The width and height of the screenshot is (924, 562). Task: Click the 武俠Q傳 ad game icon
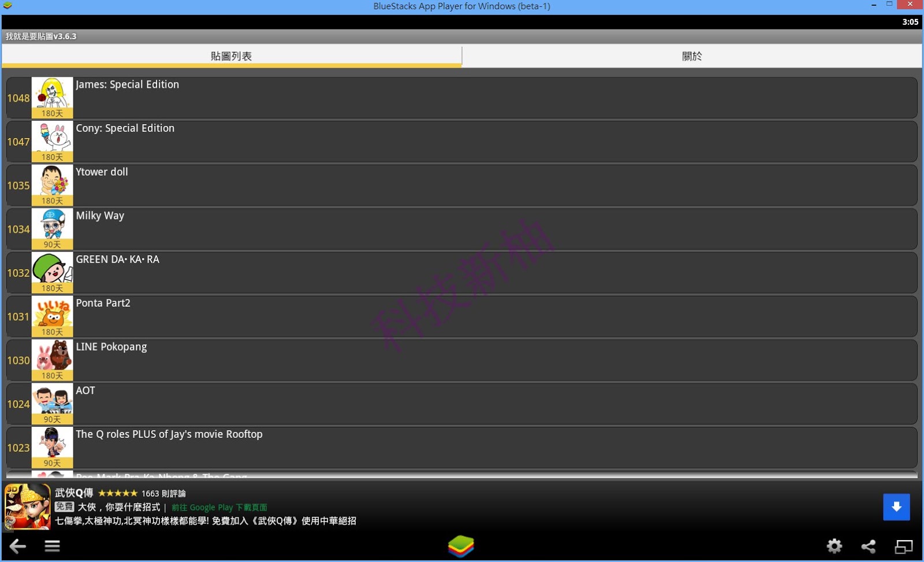[27, 507]
